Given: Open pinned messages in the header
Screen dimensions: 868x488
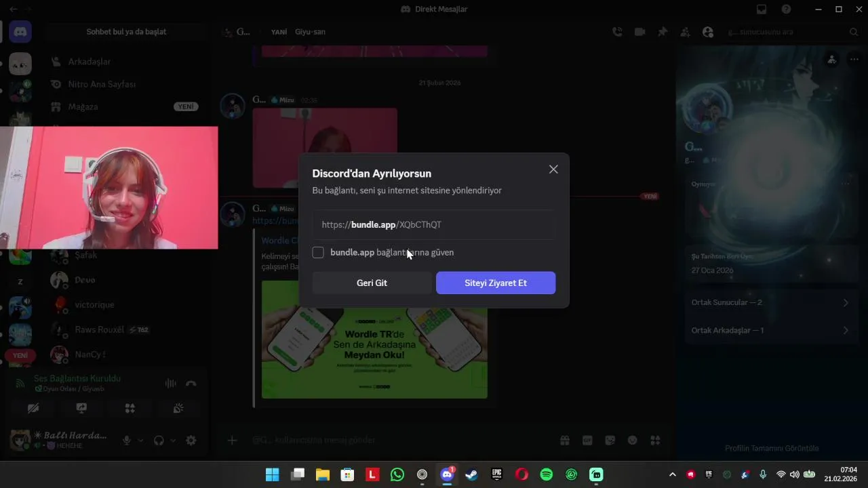Looking at the screenshot, I should [x=663, y=32].
